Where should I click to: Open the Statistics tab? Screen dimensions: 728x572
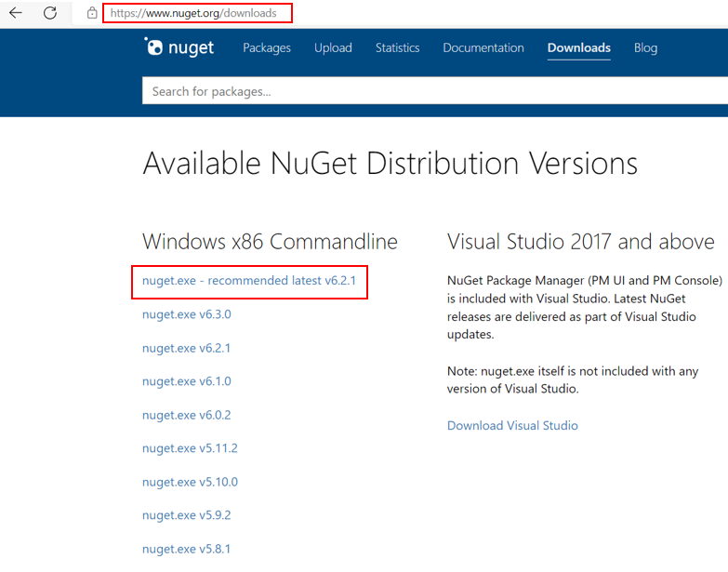click(x=397, y=47)
